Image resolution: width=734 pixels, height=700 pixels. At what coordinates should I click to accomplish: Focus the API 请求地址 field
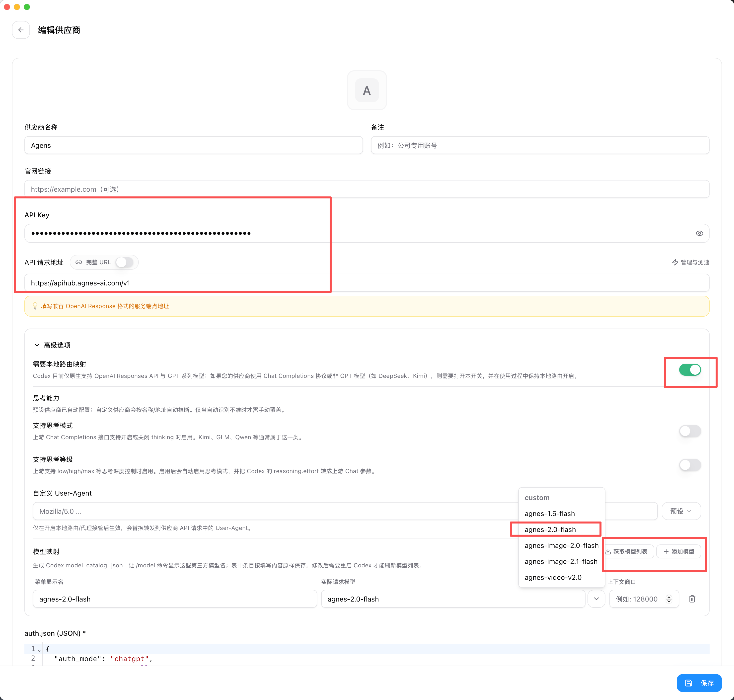[367, 283]
